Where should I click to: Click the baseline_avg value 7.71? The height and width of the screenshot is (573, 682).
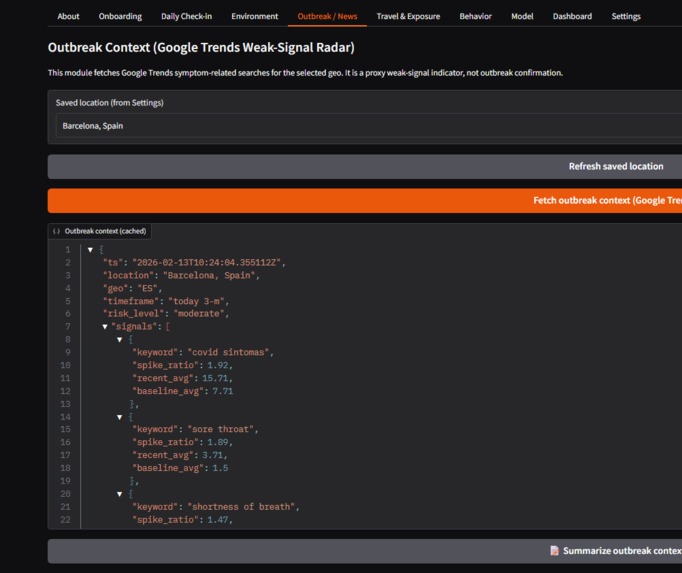tap(222, 391)
